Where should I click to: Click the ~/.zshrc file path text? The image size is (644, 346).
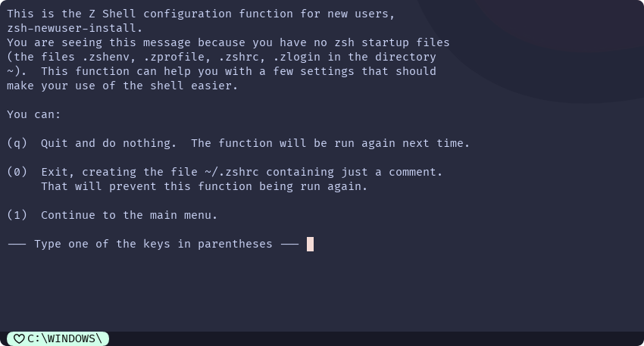click(x=232, y=172)
